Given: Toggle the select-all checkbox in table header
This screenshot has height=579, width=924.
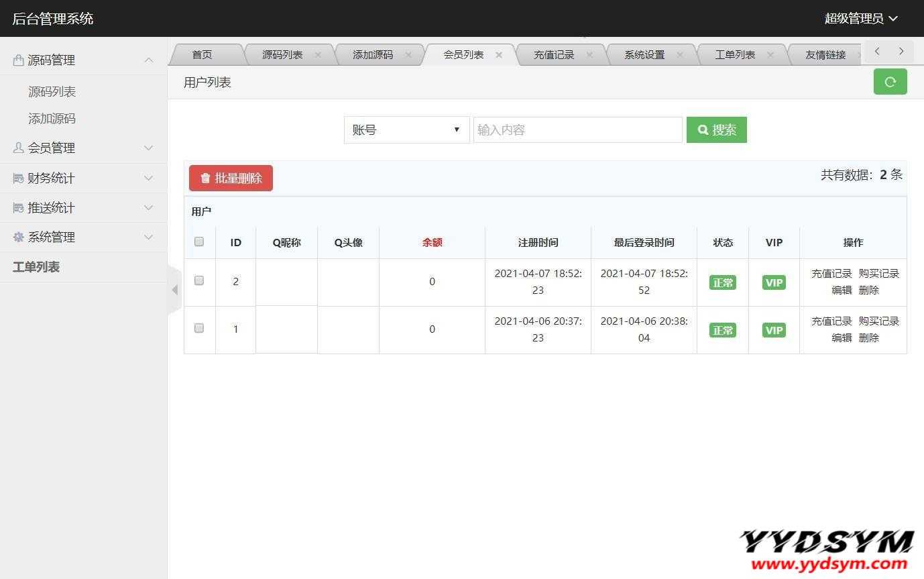Looking at the screenshot, I should pos(199,242).
